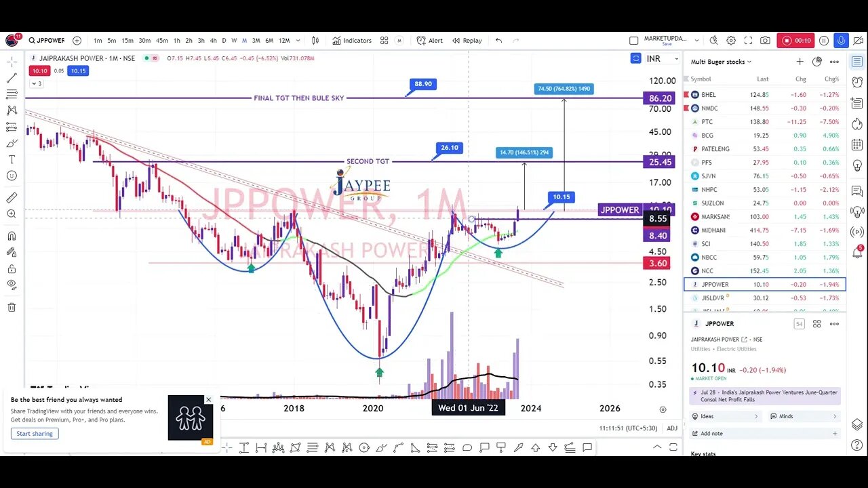Switch to 15m timeframe
The height and width of the screenshot is (488, 868).
(x=127, y=41)
